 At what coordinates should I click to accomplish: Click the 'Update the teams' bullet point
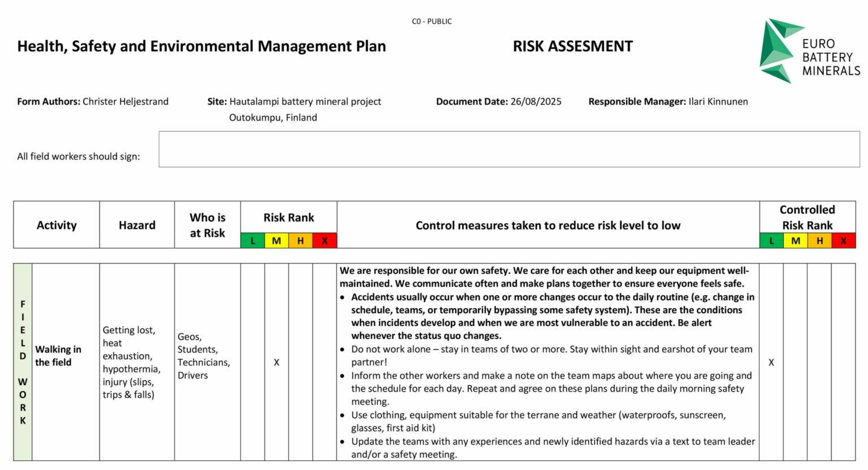click(x=548, y=448)
